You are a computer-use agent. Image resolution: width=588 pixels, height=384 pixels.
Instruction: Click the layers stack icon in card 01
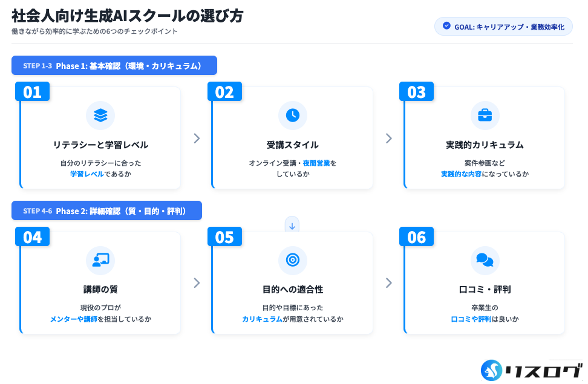click(100, 115)
